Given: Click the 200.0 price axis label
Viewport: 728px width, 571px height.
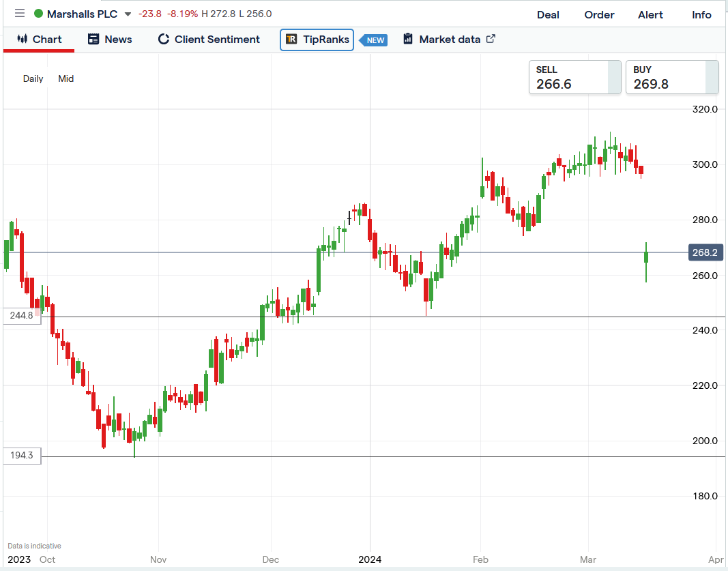Looking at the screenshot, I should tap(705, 441).
